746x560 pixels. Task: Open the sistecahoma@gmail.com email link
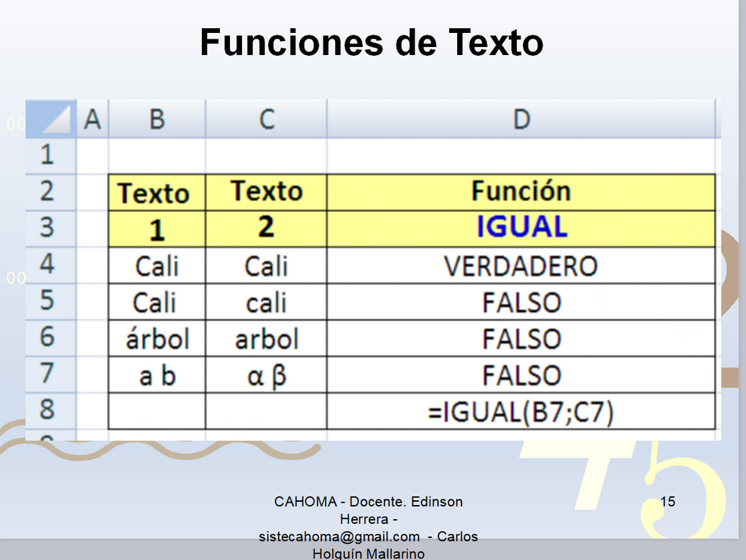click(339, 536)
